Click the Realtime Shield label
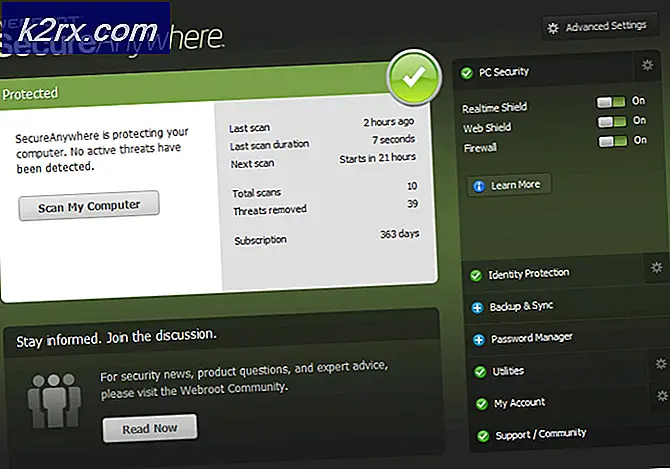 coord(494,108)
